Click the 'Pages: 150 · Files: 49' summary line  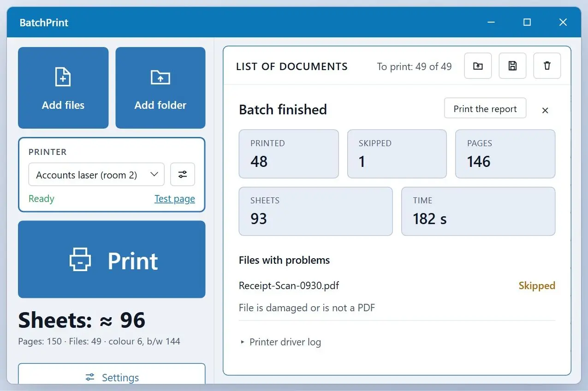point(99,342)
